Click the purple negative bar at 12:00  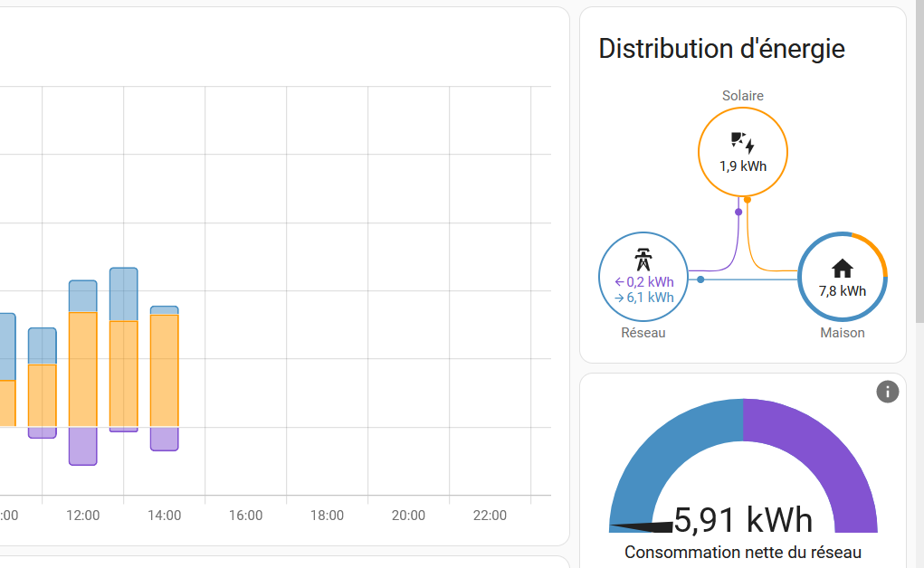[83, 446]
